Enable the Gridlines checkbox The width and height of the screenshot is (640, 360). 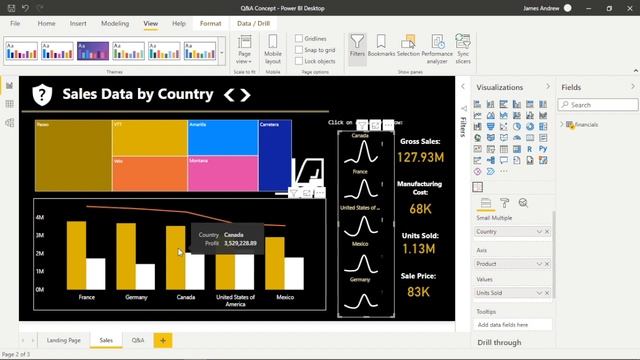299,38
